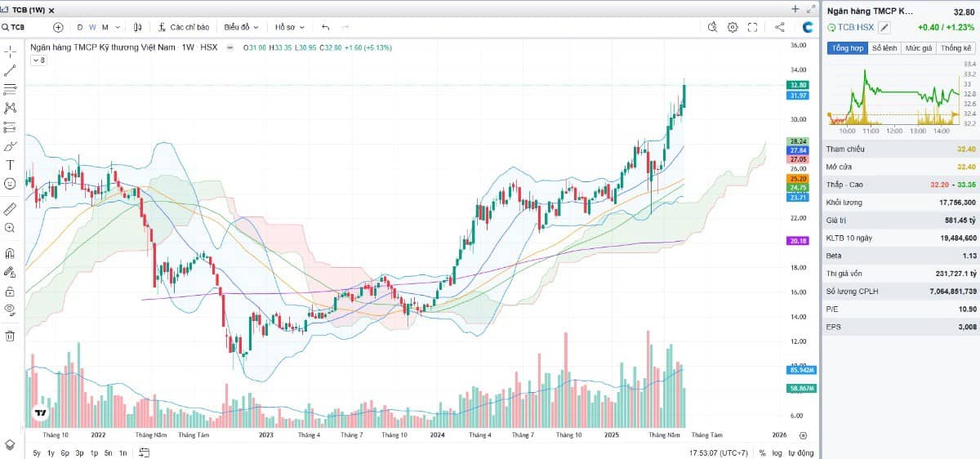This screenshot has height=459, width=980.
Task: Click the 17:53:07 (UTC+7) timezone display
Action: point(719,452)
